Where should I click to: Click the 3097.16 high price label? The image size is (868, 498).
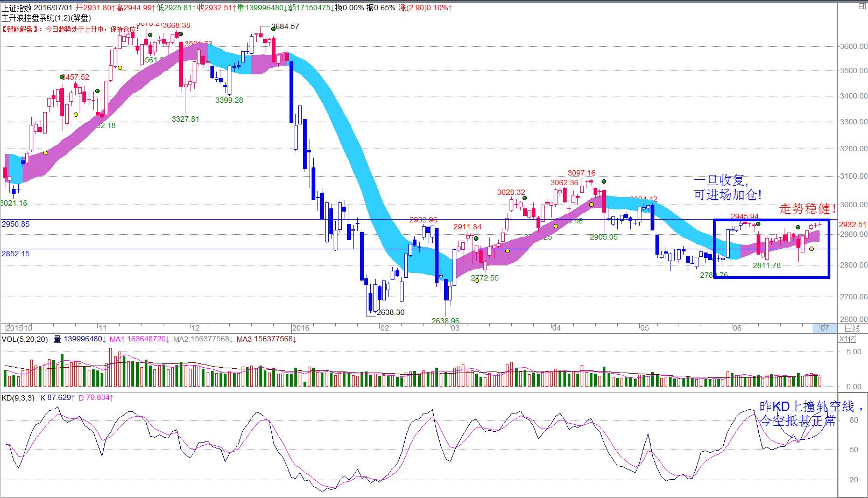tap(582, 173)
